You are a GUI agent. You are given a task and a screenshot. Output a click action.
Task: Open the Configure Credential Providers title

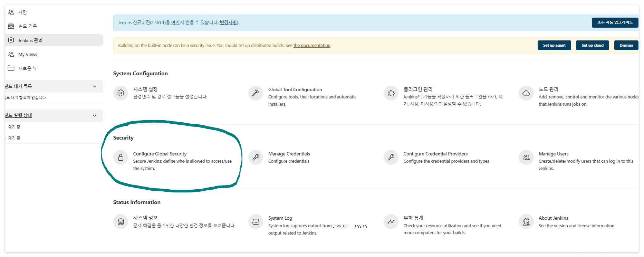[435, 154]
